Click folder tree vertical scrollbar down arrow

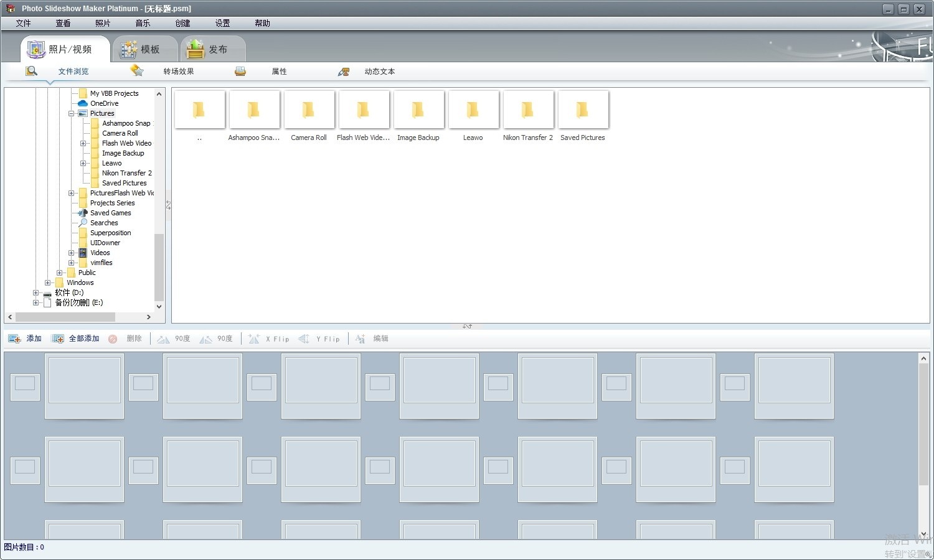(x=159, y=306)
